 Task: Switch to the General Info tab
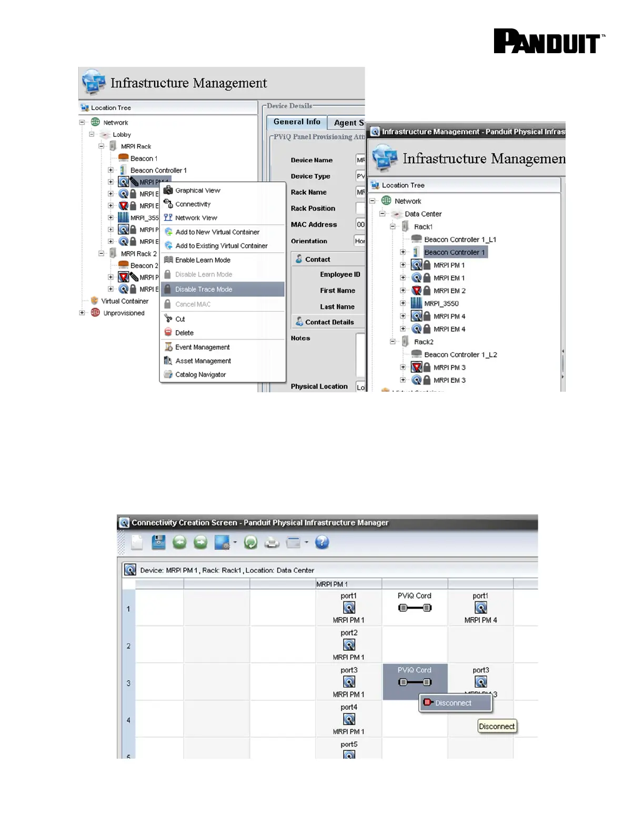coord(297,122)
